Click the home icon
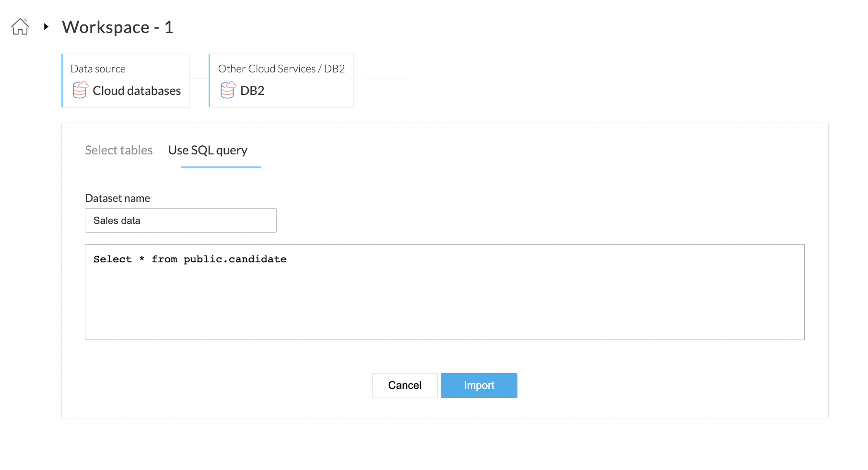The image size is (868, 470). (20, 27)
